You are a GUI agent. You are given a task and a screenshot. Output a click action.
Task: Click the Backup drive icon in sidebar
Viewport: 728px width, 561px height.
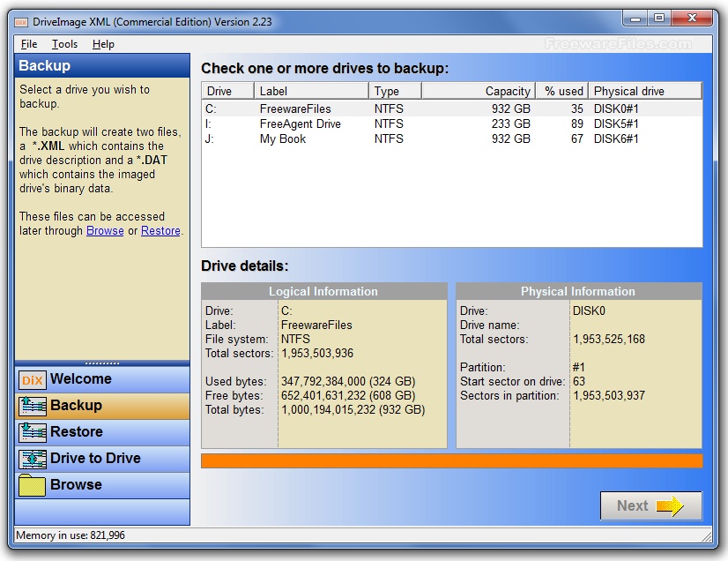click(32, 406)
